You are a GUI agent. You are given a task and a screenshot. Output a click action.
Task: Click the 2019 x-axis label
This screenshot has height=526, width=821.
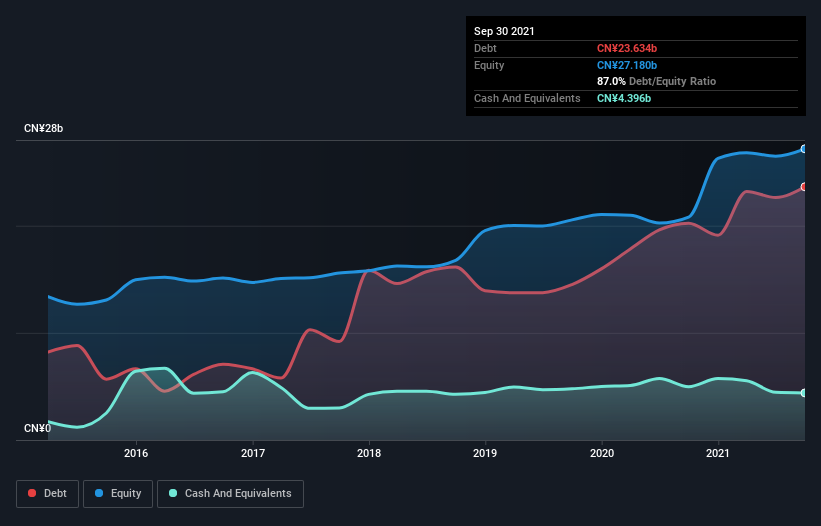(x=485, y=453)
